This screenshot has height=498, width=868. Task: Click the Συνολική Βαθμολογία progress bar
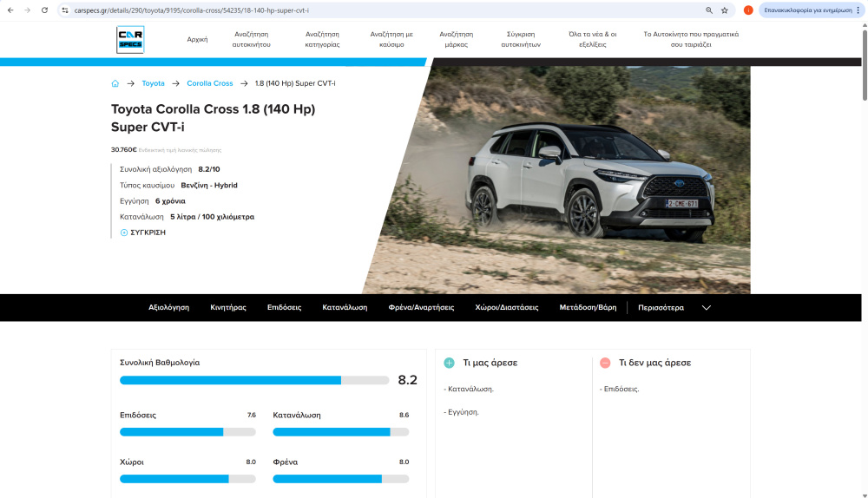click(x=254, y=380)
